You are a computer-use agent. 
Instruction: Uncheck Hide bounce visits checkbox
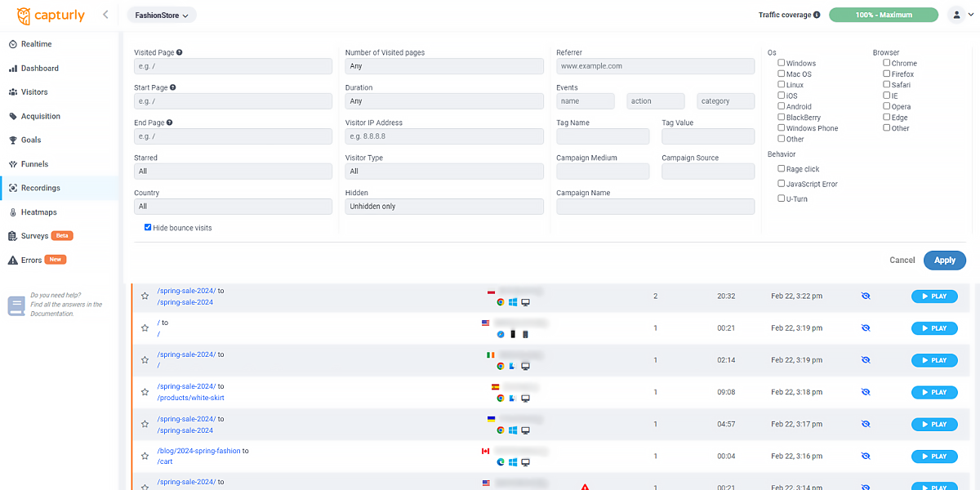[x=148, y=228]
